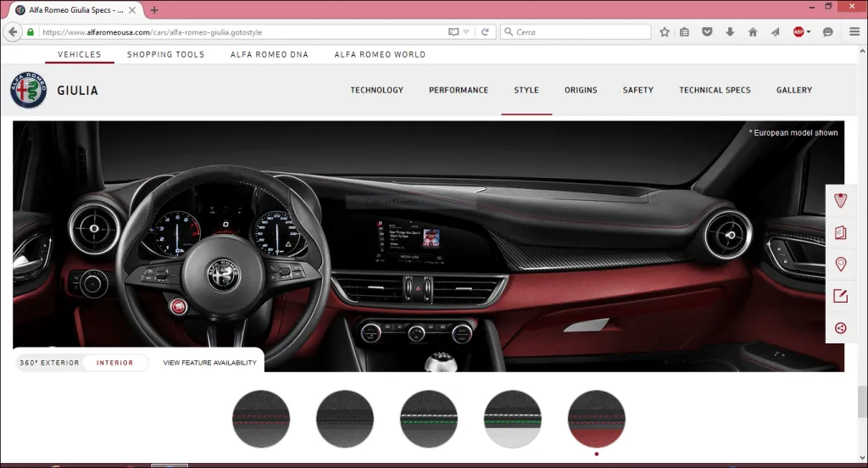
Task: Go to the SAFETY section
Action: coord(637,90)
